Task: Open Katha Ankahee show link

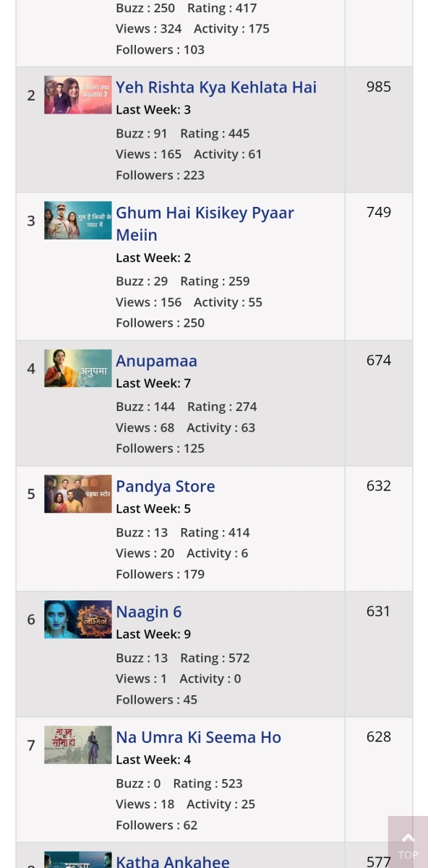Action: pyautogui.click(x=173, y=861)
